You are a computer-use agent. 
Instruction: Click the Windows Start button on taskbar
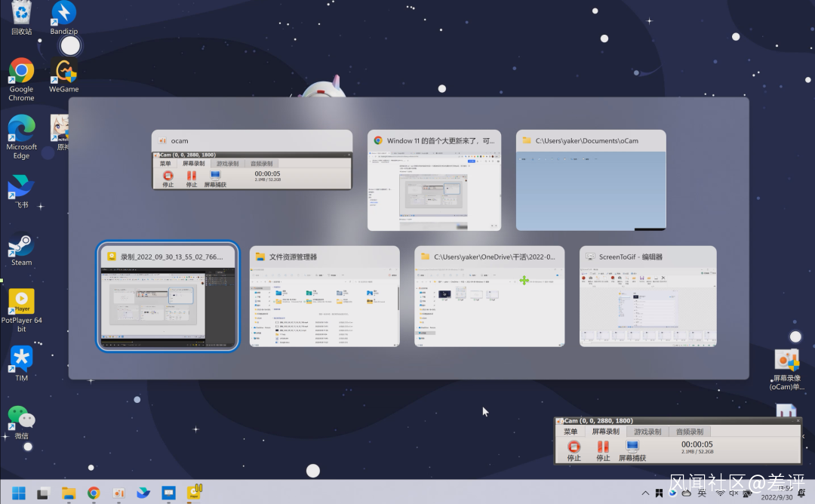click(19, 493)
